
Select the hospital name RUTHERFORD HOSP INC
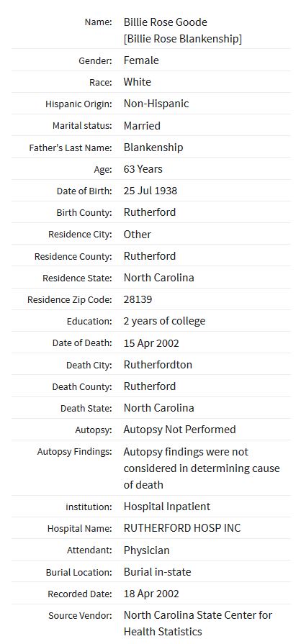coord(182,528)
